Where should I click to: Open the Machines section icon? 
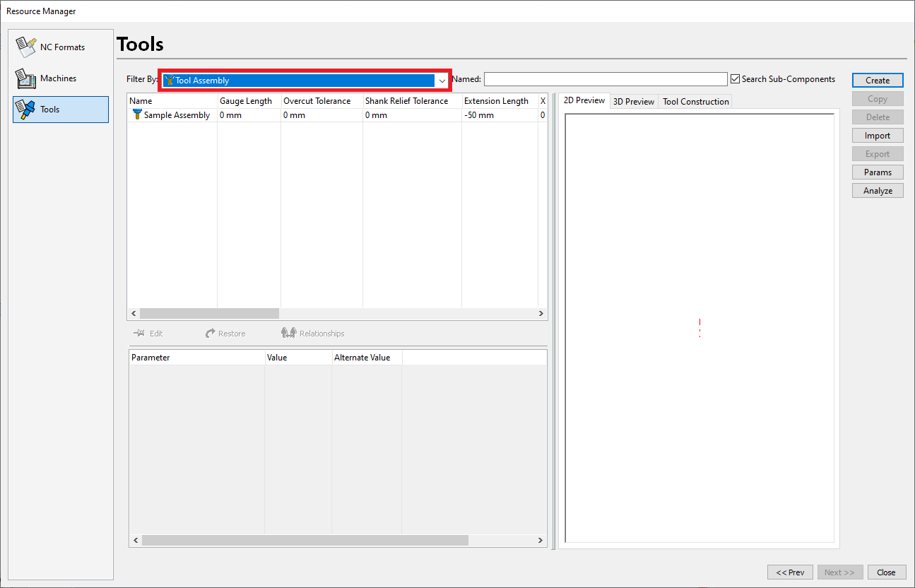(25, 78)
